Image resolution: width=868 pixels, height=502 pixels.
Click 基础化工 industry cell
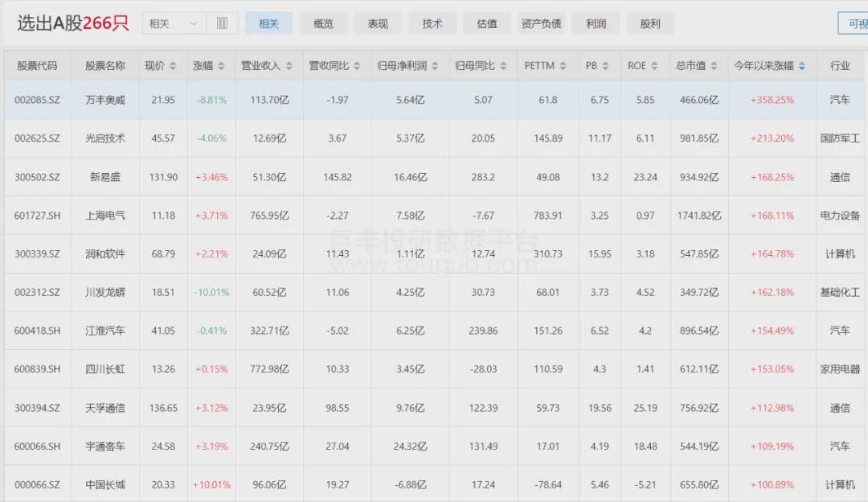pyautogui.click(x=840, y=292)
